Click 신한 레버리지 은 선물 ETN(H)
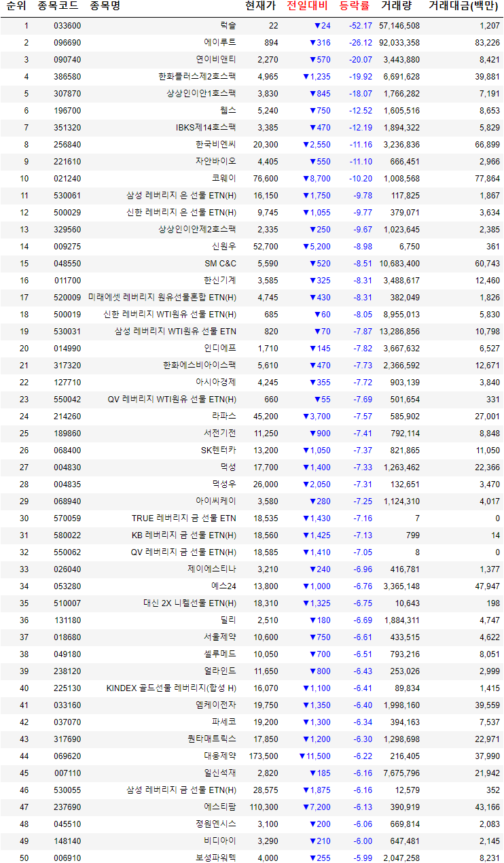The image size is (504, 863). 181,213
